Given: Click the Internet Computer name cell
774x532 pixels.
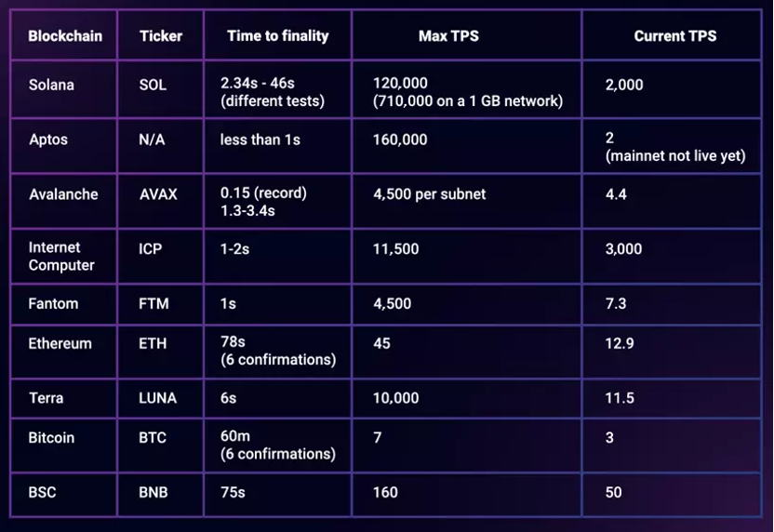Looking at the screenshot, I should tap(63, 256).
